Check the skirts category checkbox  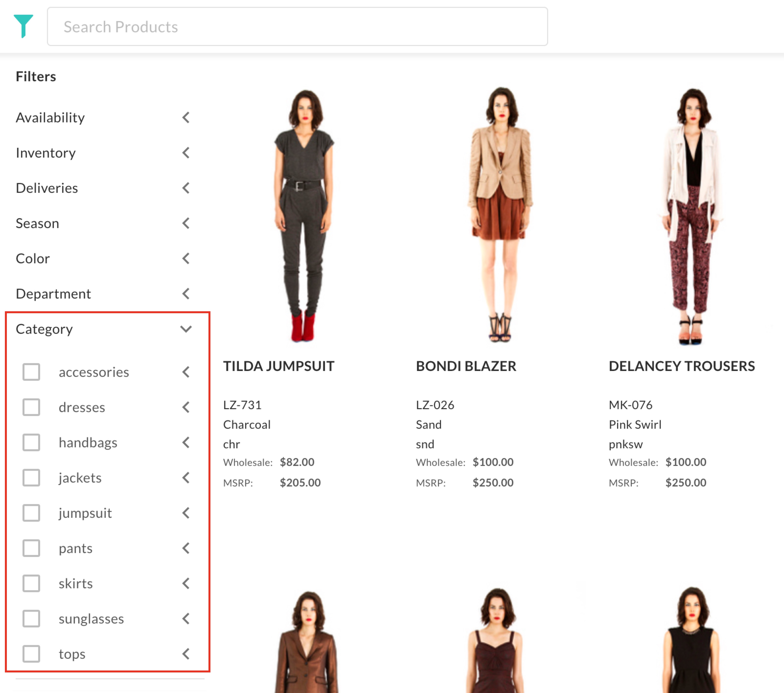(31, 583)
